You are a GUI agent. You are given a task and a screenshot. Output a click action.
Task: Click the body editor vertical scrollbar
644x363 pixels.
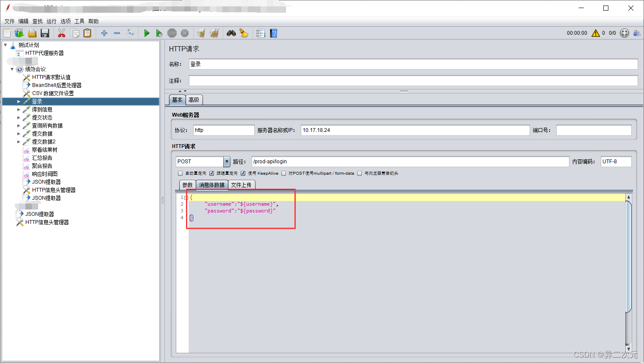(628, 257)
